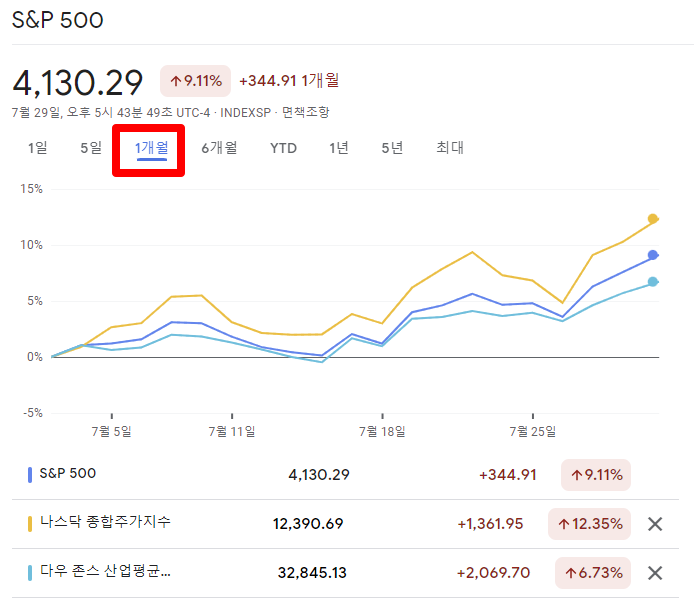Viewport: 694px width, 605px height.
Task: Click the light-blue Dow Jones endpoint dot
Action: (x=653, y=282)
